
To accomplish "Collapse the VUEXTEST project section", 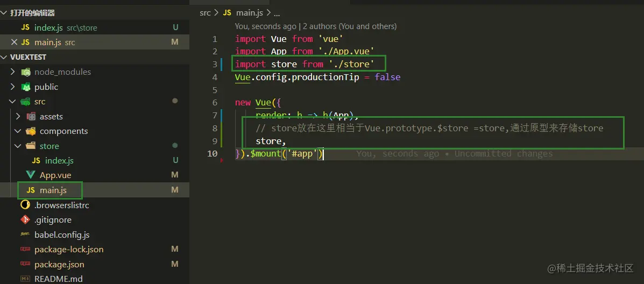I will [5, 57].
